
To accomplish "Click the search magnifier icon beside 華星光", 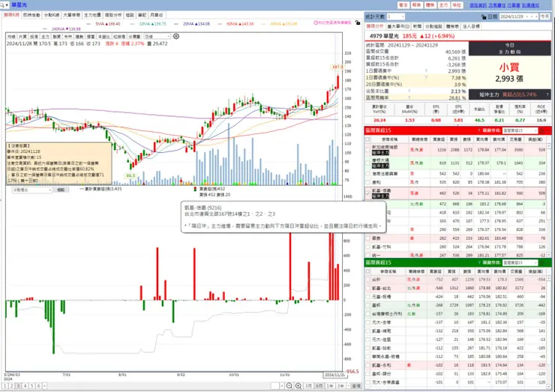I will (x=2, y=5).
